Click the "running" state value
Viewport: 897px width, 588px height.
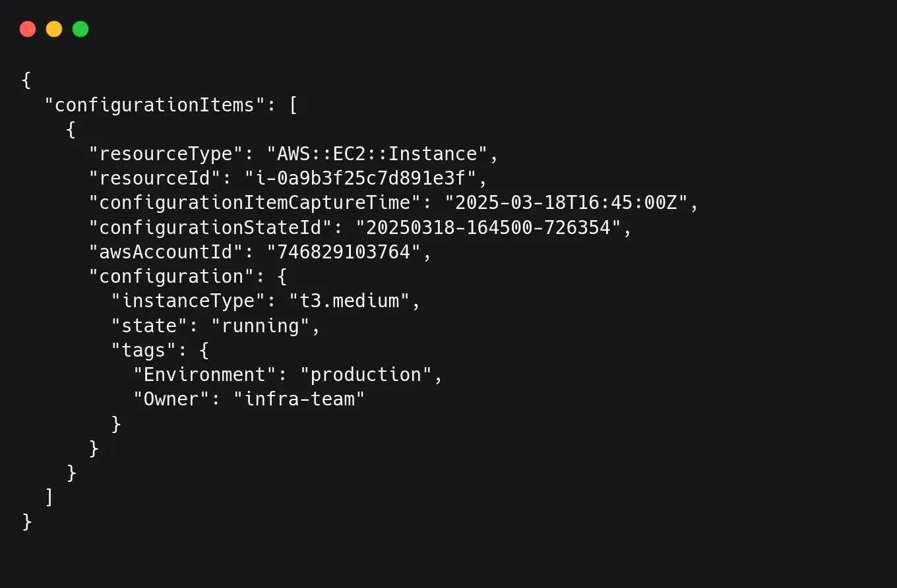coord(261,326)
